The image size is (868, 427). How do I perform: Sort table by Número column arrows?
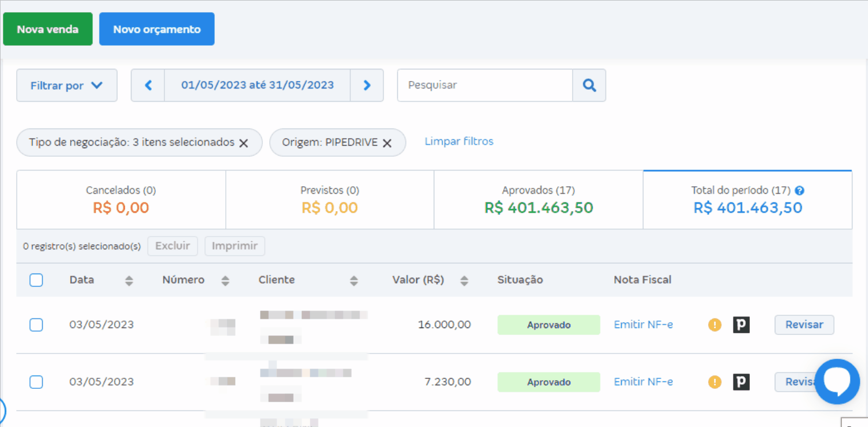[x=225, y=281]
